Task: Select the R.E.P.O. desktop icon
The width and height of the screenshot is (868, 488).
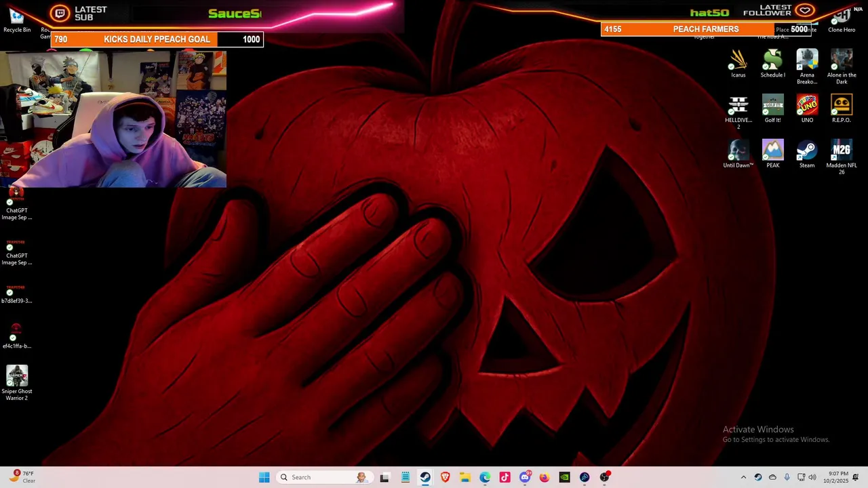Action: [842, 108]
